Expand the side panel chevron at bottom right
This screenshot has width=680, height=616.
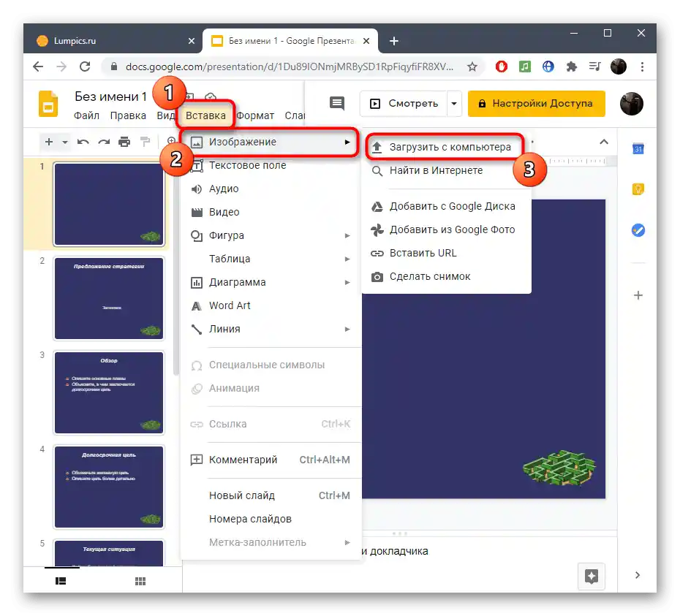point(637,575)
